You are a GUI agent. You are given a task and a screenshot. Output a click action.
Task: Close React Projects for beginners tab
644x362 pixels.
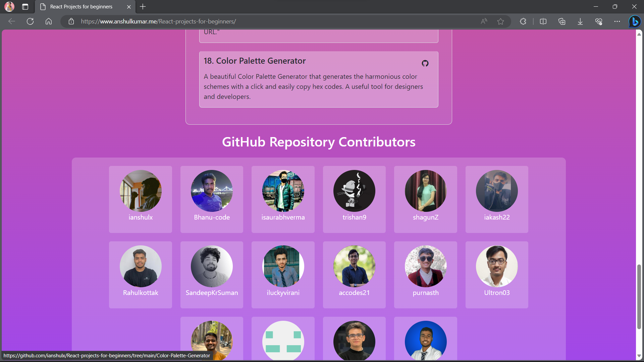(129, 7)
